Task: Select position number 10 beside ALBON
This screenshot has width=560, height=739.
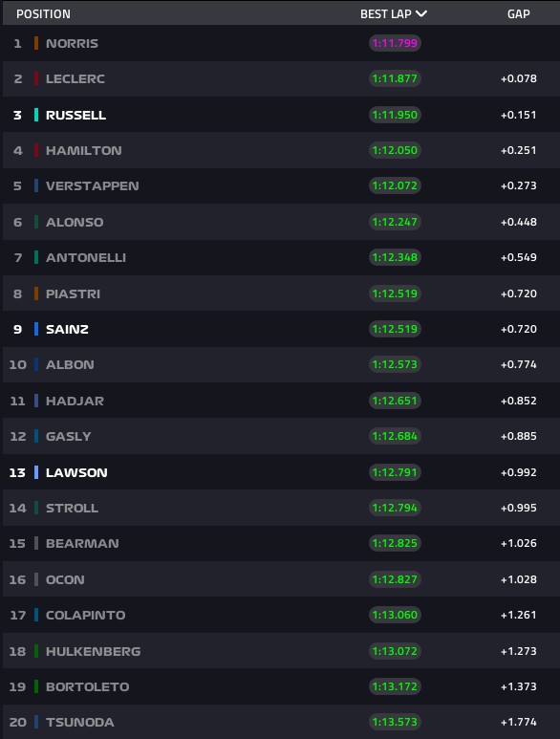Action: 18,365
